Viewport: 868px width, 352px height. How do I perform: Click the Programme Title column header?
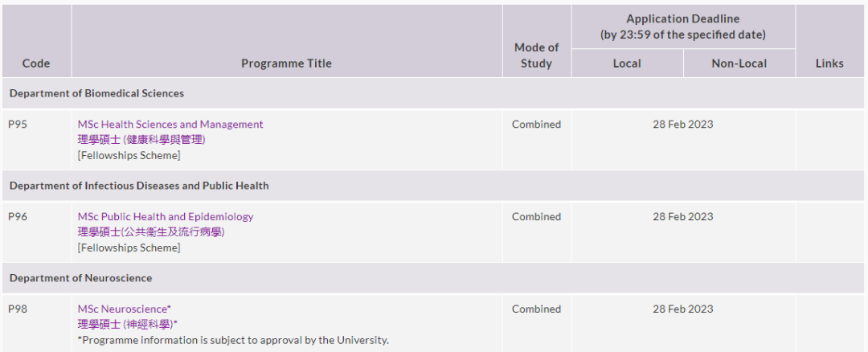coord(286,63)
